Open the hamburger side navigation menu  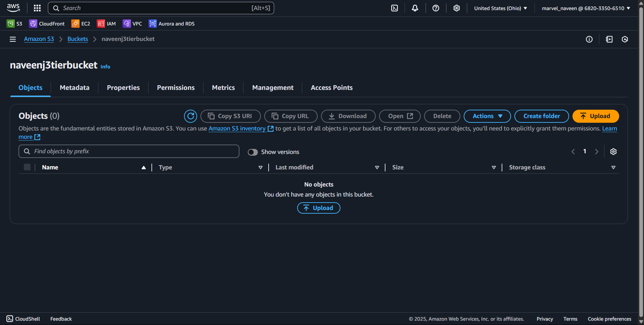13,39
